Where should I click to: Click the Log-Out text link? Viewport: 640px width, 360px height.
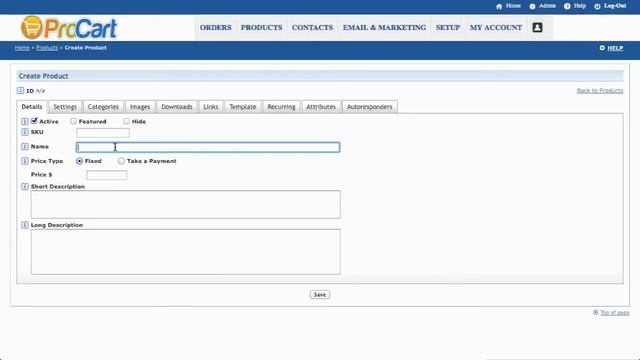coord(615,6)
